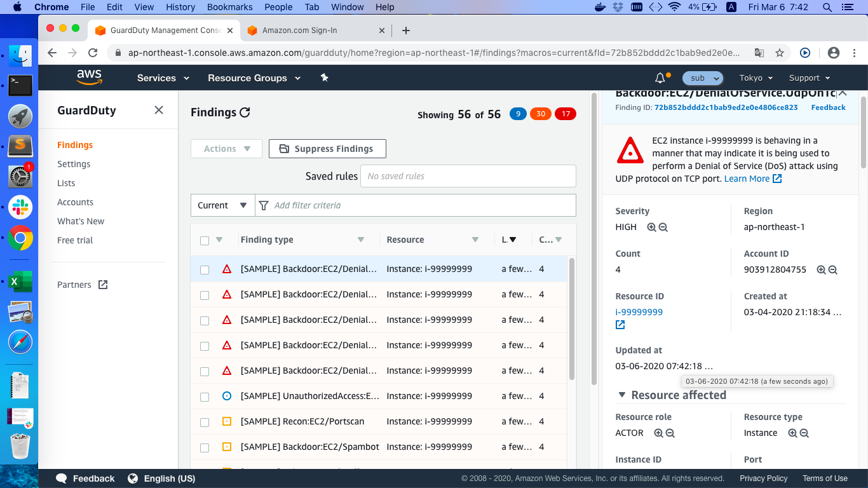Check the Recon:EC2/Portscan finding row

click(x=205, y=422)
